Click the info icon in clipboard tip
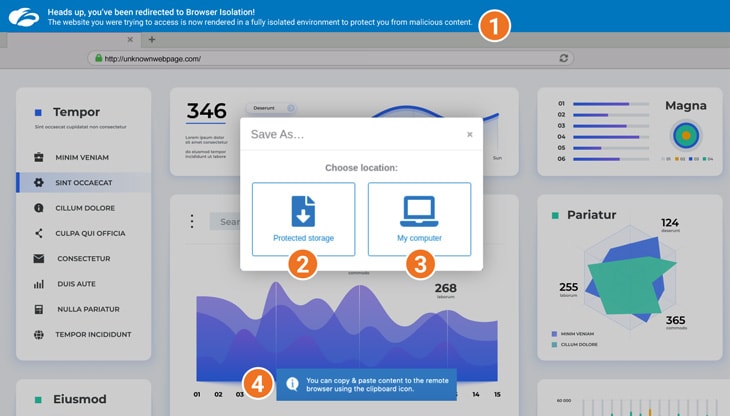Viewport: 730px width, 416px height. (x=292, y=384)
